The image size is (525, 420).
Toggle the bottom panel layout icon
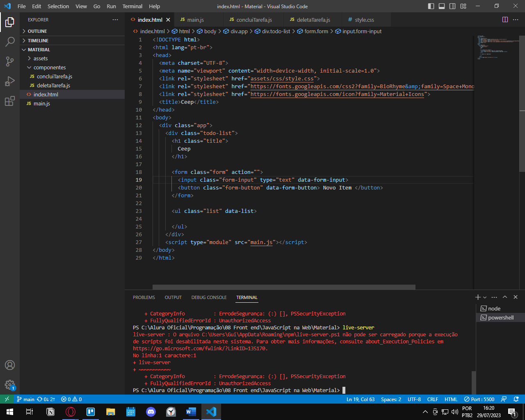(x=442, y=6)
